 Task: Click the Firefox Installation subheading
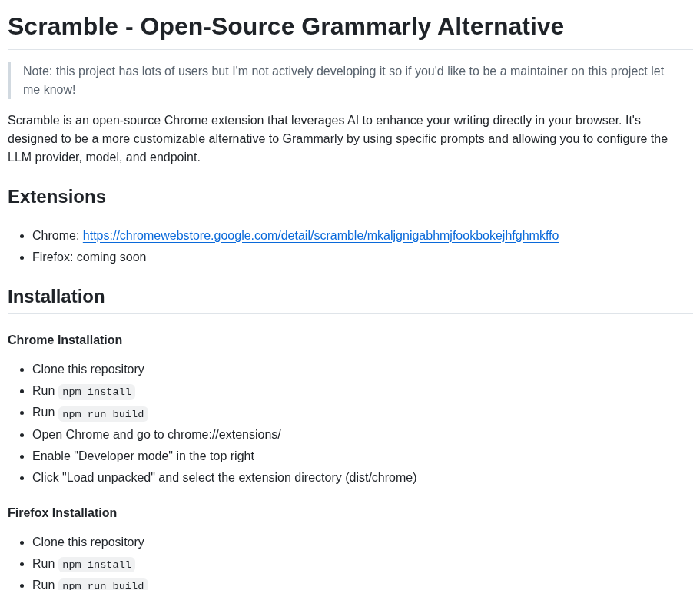click(62, 512)
